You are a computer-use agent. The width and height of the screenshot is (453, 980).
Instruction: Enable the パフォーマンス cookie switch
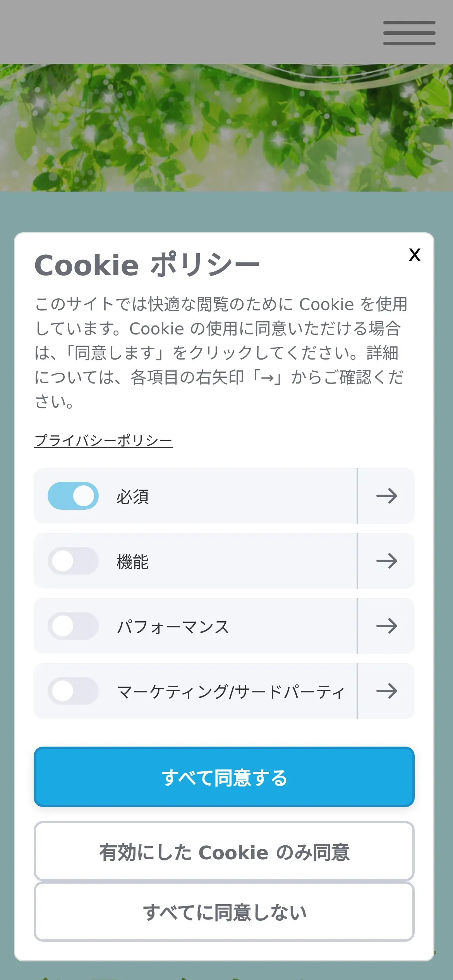(73, 626)
